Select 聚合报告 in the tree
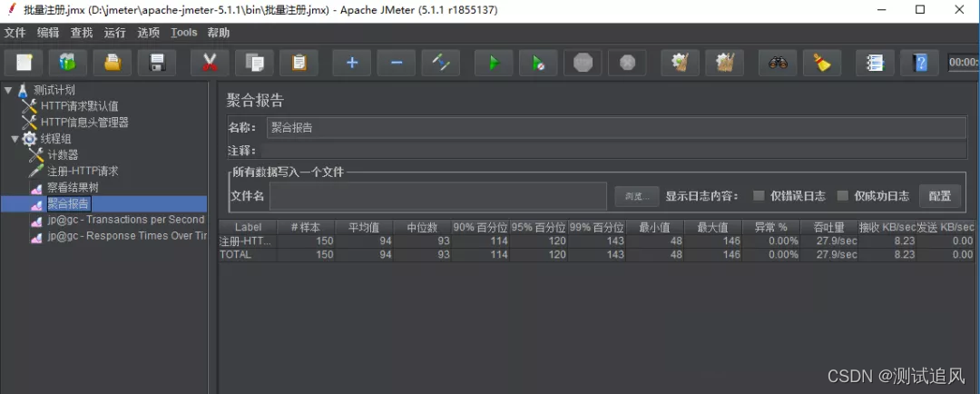This screenshot has width=980, height=394. click(69, 204)
